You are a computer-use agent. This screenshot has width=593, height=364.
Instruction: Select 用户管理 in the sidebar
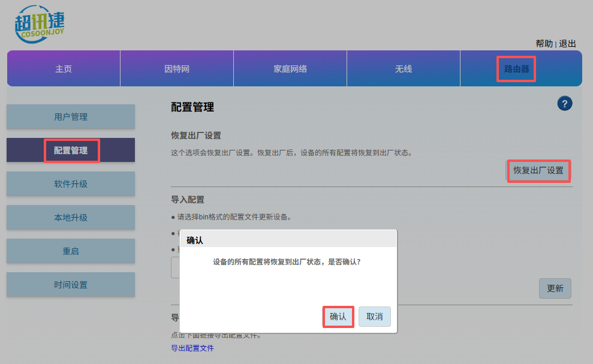pyautogui.click(x=71, y=117)
